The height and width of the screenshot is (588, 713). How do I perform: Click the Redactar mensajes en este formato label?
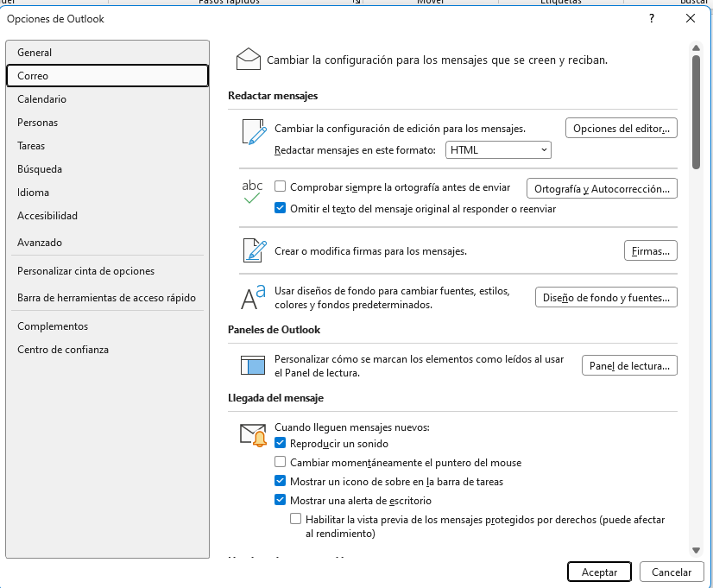(355, 150)
